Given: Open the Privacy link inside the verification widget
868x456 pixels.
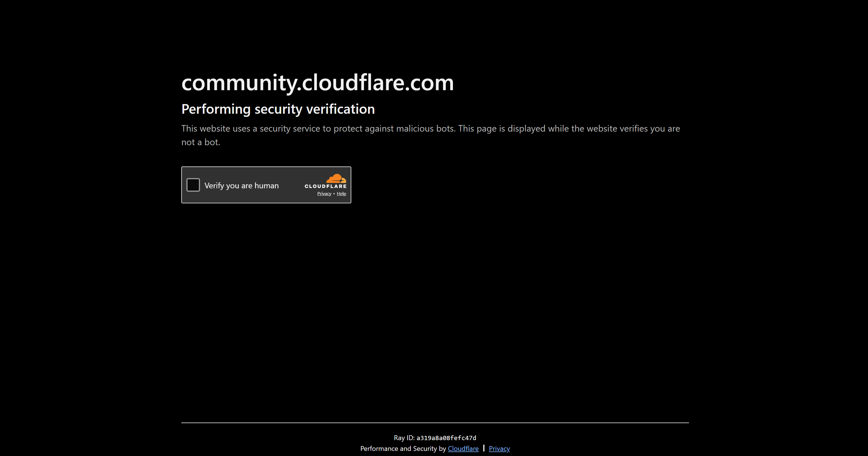Looking at the screenshot, I should (x=324, y=194).
